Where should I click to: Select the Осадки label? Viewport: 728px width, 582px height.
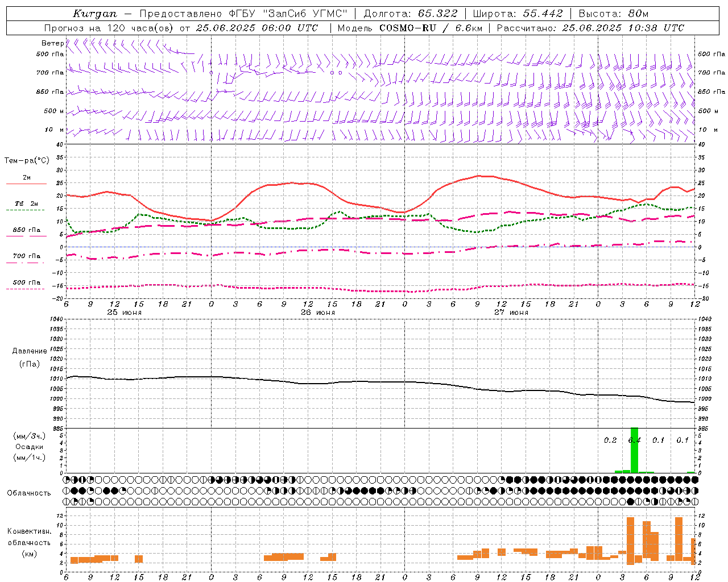[x=29, y=447]
